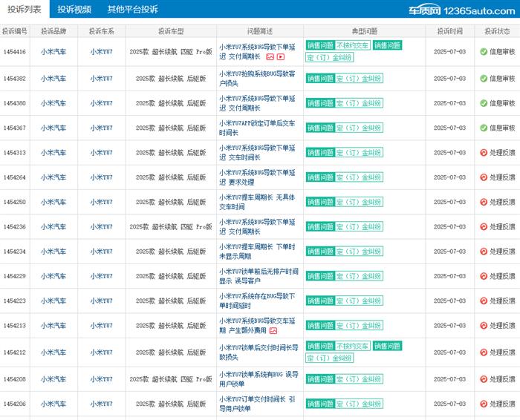Switch to the 投诉列表 tab
This screenshot has width=520, height=420.
coord(25,9)
